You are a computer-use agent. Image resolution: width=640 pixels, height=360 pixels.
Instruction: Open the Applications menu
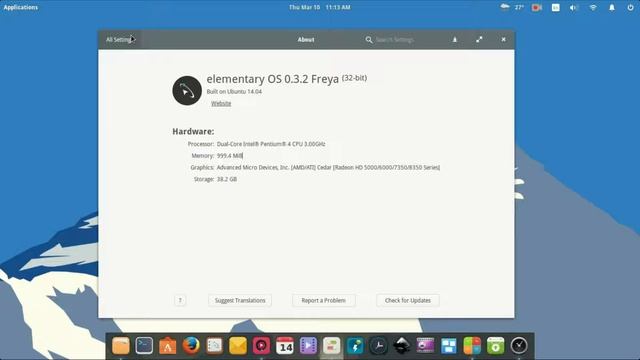click(x=20, y=7)
